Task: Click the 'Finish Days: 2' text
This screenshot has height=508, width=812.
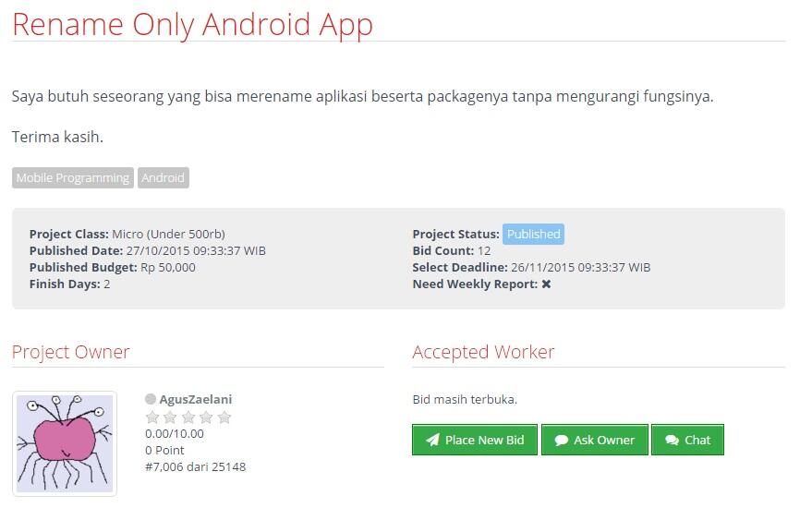Action: 70,284
